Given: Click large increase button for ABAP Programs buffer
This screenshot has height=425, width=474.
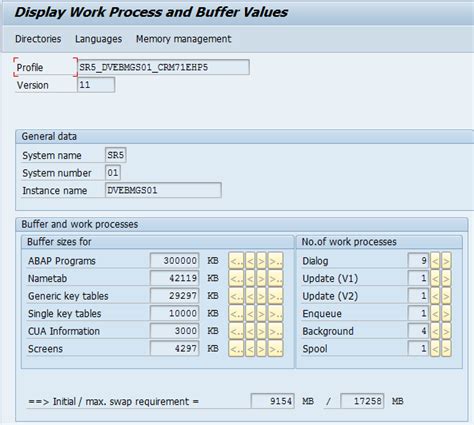Looking at the screenshot, I should point(276,261).
